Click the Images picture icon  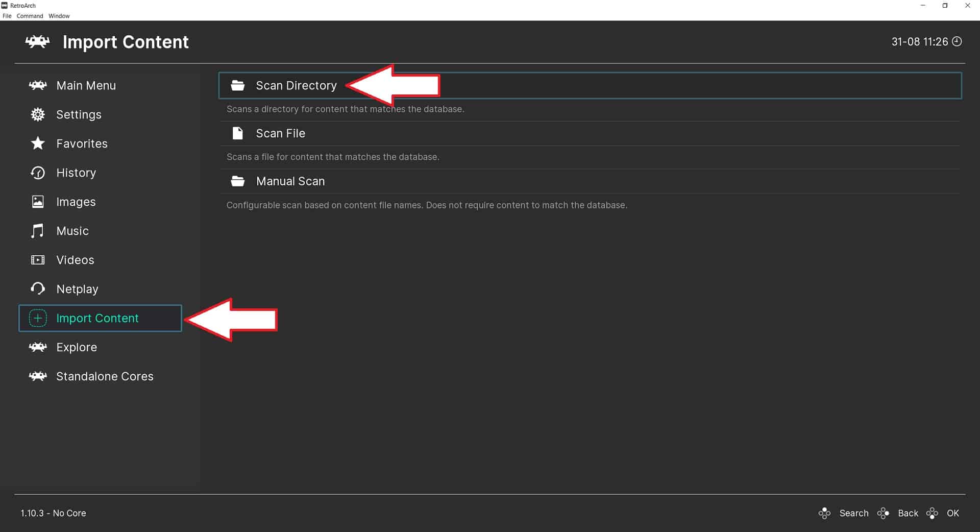(x=37, y=202)
